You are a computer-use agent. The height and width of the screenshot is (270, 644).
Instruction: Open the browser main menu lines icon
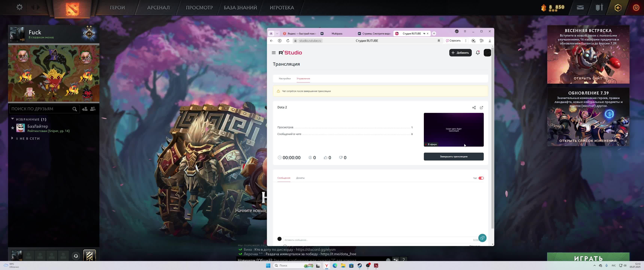tap(465, 31)
